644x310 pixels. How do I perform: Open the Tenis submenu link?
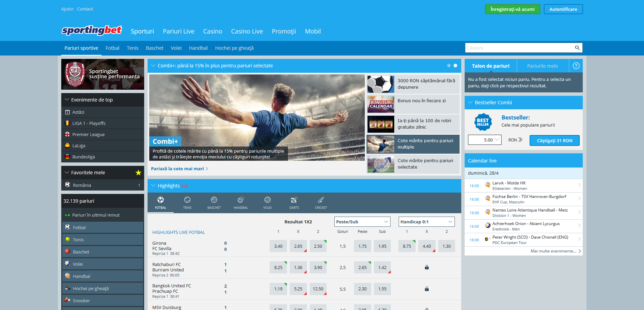point(133,48)
